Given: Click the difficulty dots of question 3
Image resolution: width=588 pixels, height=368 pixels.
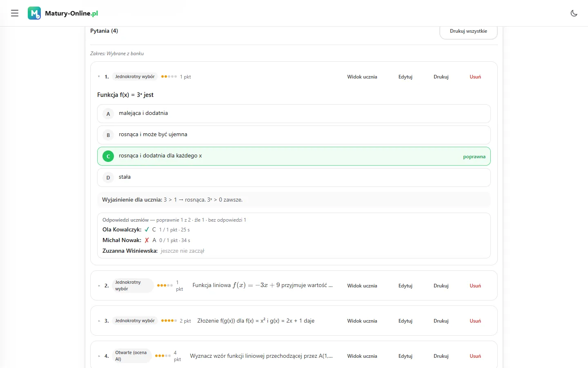Looking at the screenshot, I should tap(169, 321).
